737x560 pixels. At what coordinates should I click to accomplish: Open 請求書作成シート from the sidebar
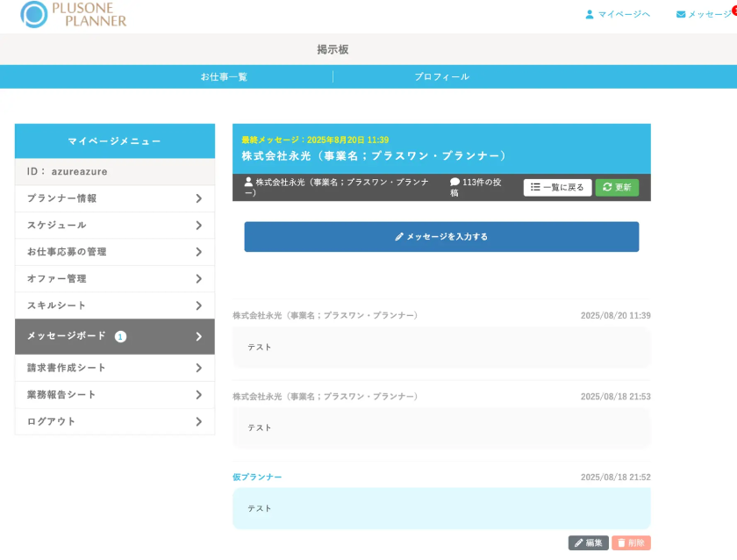tap(67, 368)
